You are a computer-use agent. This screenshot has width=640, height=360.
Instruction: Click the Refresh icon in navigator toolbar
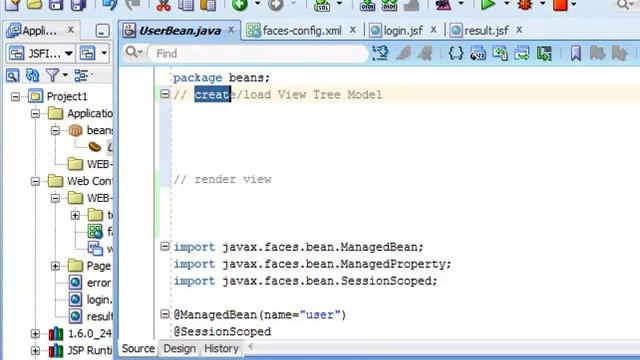(x=32, y=76)
